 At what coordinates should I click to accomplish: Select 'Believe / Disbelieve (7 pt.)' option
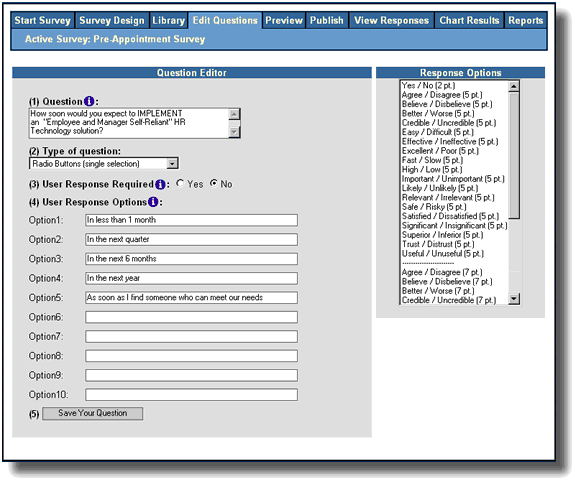tap(447, 282)
